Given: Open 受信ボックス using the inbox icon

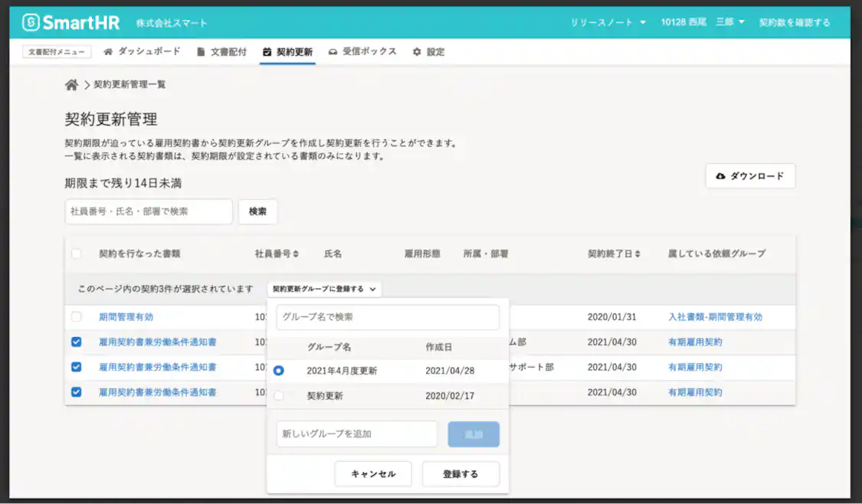Looking at the screenshot, I should 333,51.
